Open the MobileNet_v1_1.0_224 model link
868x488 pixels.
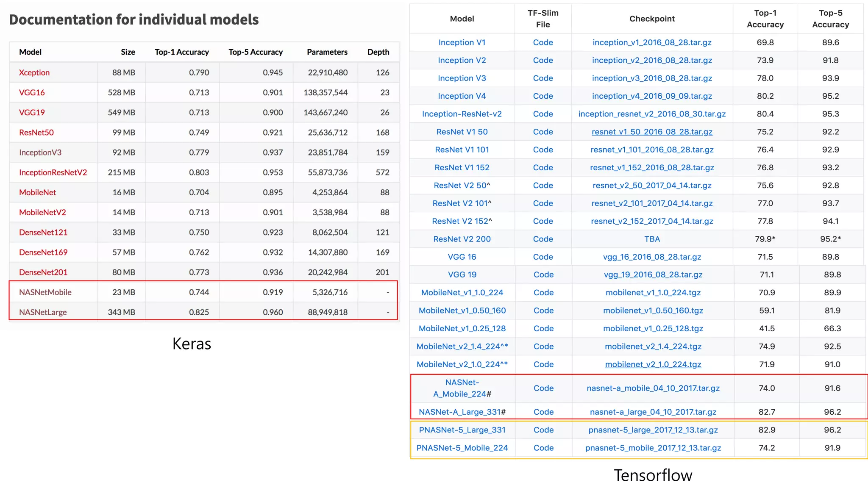(x=462, y=293)
